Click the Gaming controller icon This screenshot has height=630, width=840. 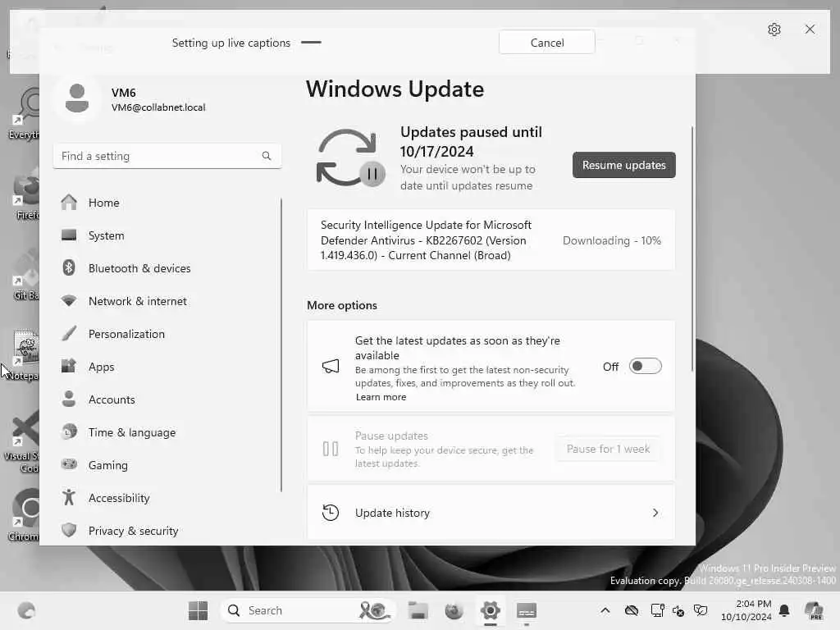(x=69, y=464)
